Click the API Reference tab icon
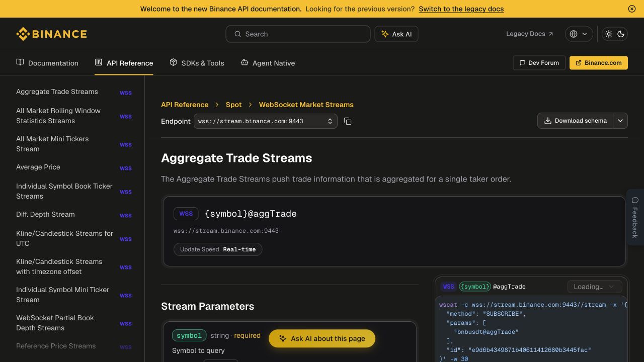644x362 pixels. [99, 62]
